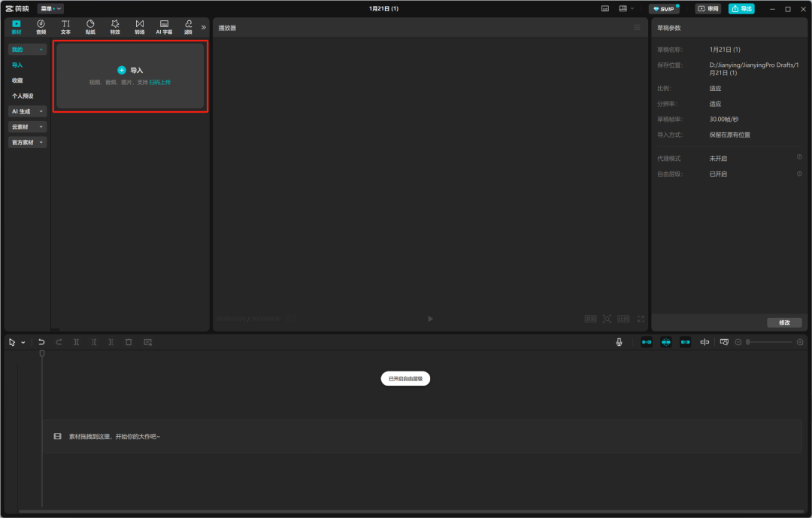Click the undo arrow in timeline toolbar

(41, 342)
